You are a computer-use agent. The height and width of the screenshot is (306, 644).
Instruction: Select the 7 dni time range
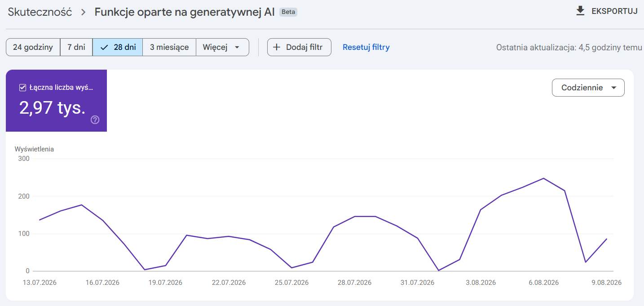(76, 47)
